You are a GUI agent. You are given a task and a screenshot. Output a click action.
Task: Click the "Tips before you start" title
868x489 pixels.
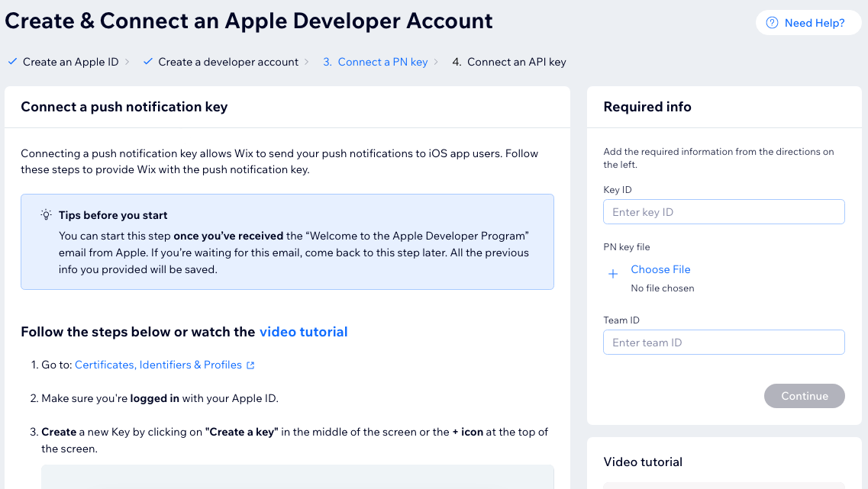click(x=113, y=215)
